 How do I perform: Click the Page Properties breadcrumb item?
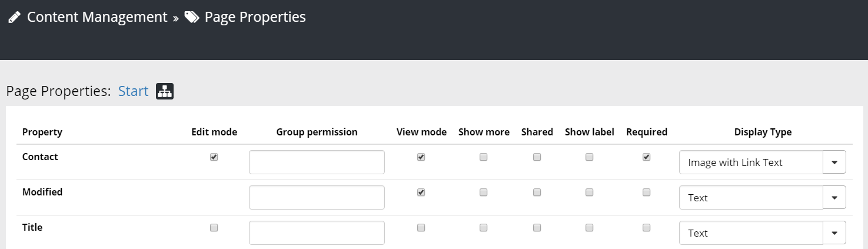(255, 17)
